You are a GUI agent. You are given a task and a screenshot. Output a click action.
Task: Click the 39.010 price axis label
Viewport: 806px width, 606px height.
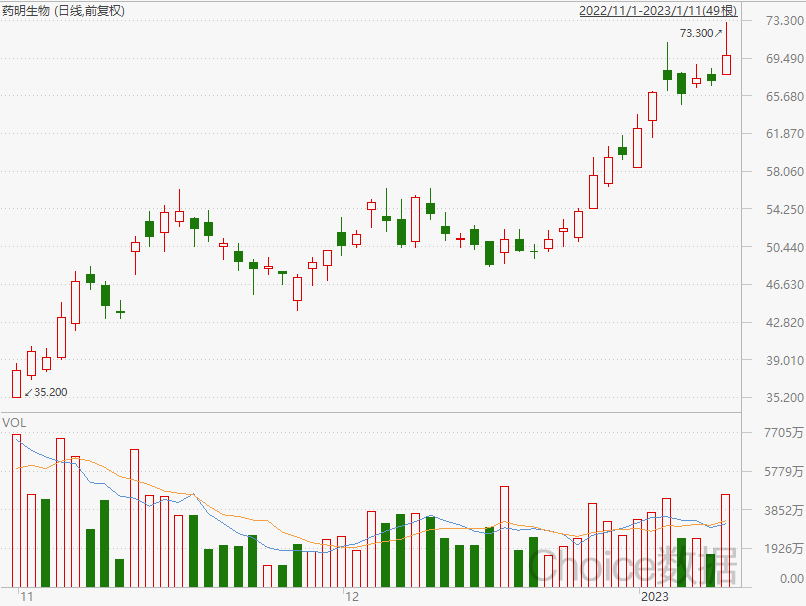click(784, 360)
